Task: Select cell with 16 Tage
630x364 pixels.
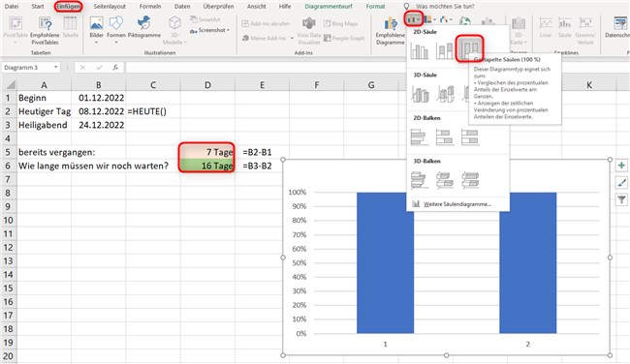Action: [207, 166]
